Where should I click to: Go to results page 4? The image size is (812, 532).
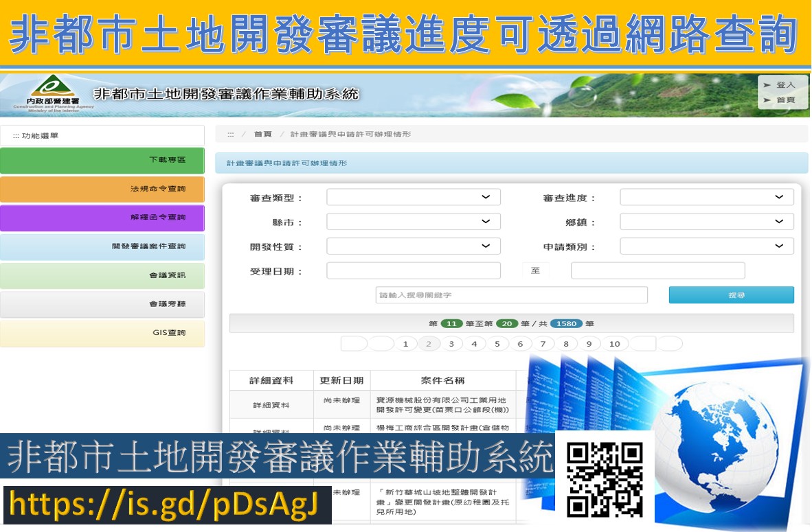tap(475, 344)
